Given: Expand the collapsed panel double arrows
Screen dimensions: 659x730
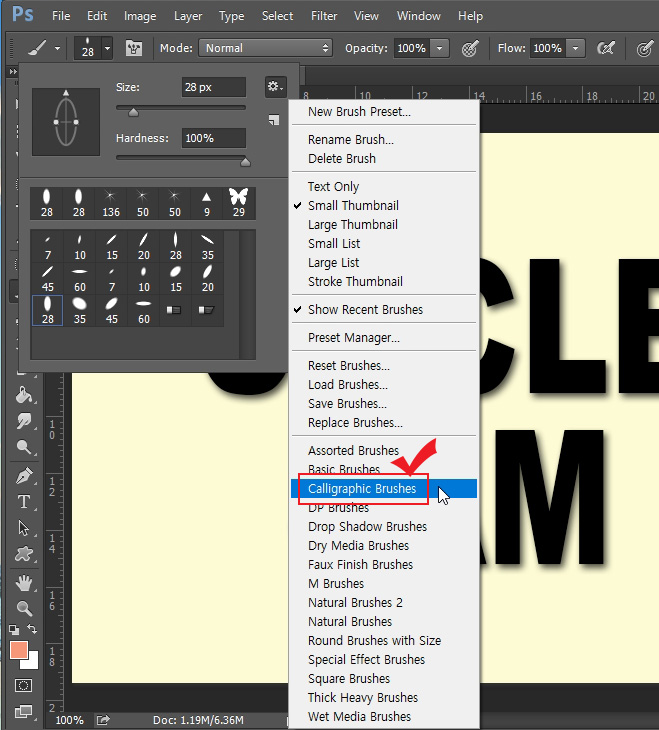Looking at the screenshot, I should pyautogui.click(x=13, y=72).
